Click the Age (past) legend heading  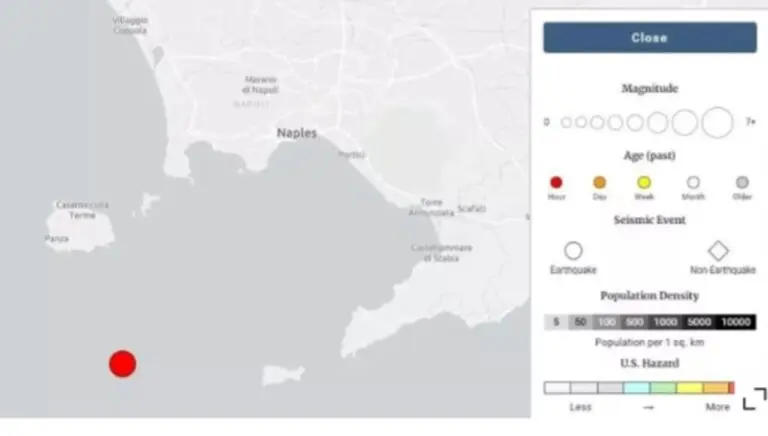pyautogui.click(x=649, y=156)
